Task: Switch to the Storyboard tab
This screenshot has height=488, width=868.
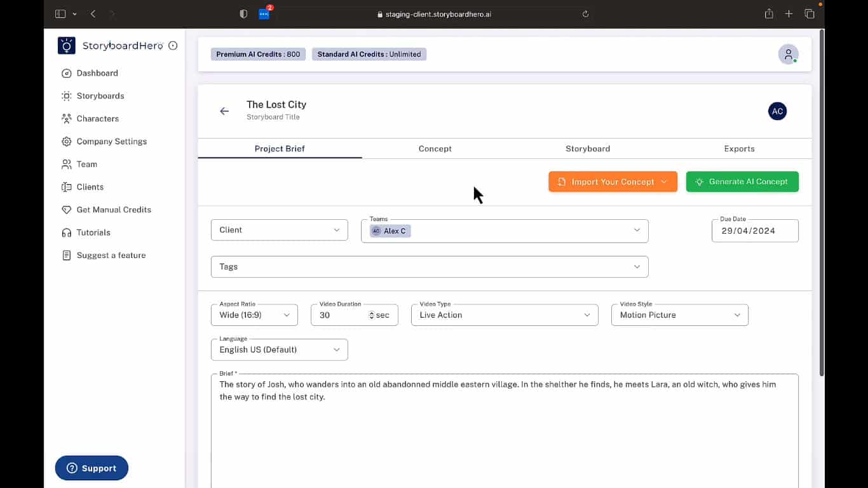Action: 588,149
